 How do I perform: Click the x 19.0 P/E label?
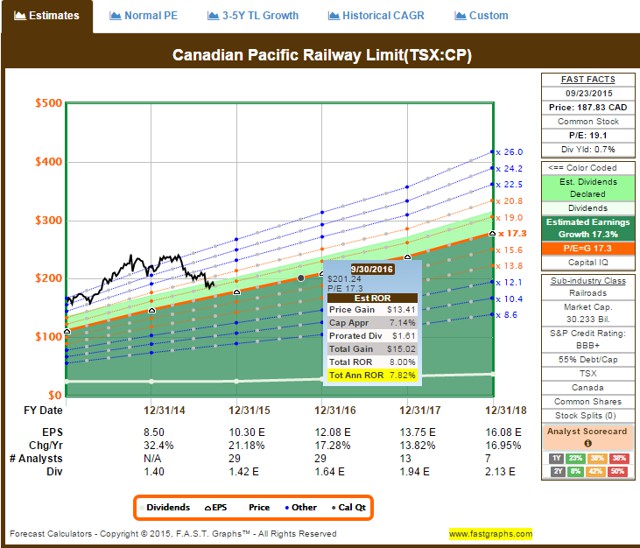click(509, 217)
